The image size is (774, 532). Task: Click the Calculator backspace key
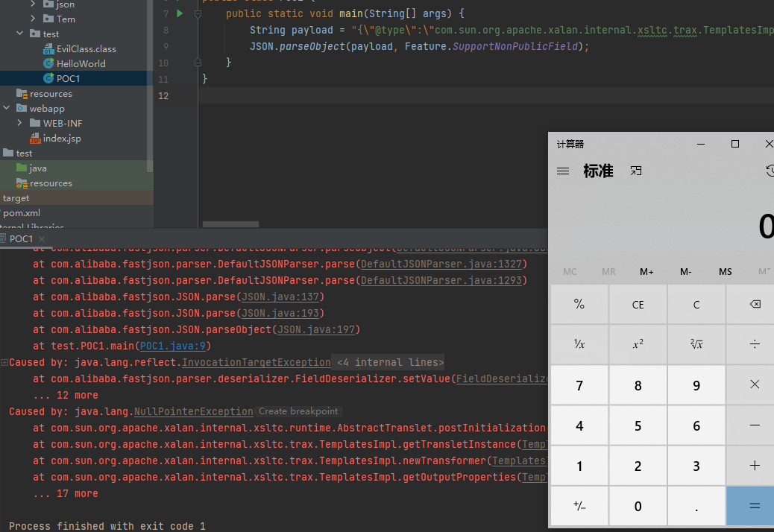coord(754,304)
